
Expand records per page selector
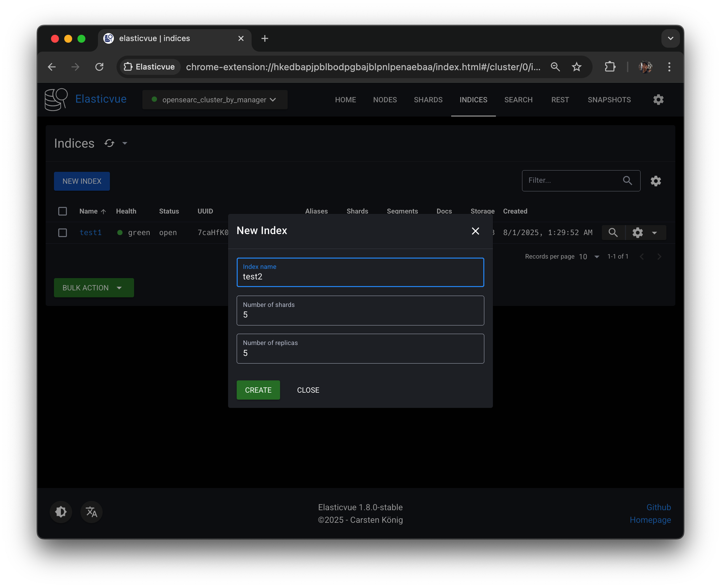coord(589,257)
